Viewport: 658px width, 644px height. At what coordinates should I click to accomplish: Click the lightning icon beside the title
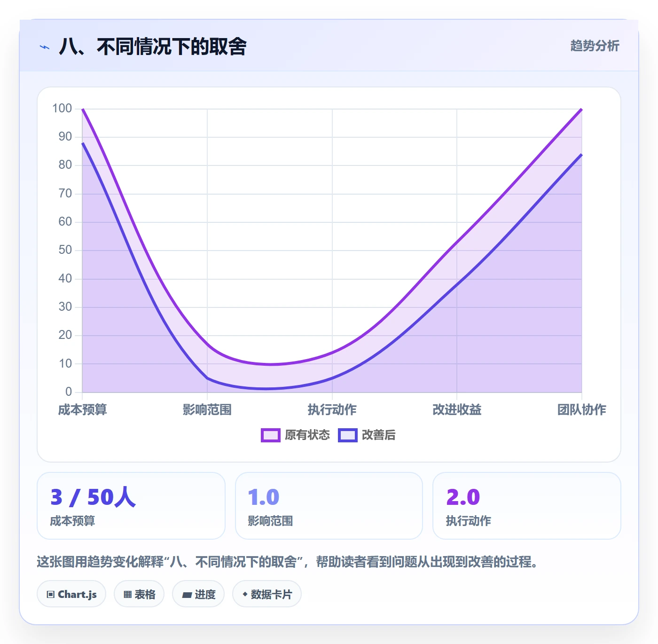(45, 47)
